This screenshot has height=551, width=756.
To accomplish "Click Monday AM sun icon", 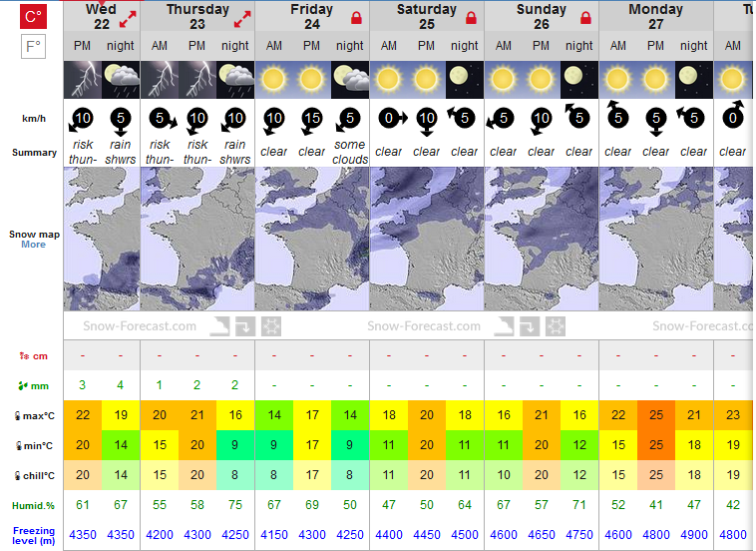I will tap(618, 80).
